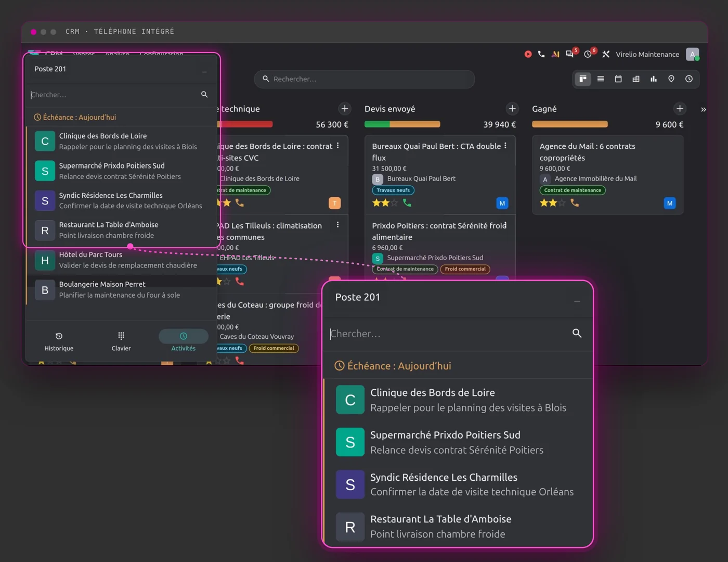Open conversations icon with badge 5

click(x=570, y=54)
